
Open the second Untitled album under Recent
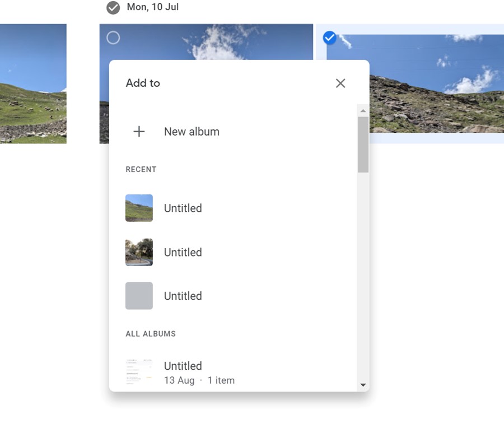point(183,252)
